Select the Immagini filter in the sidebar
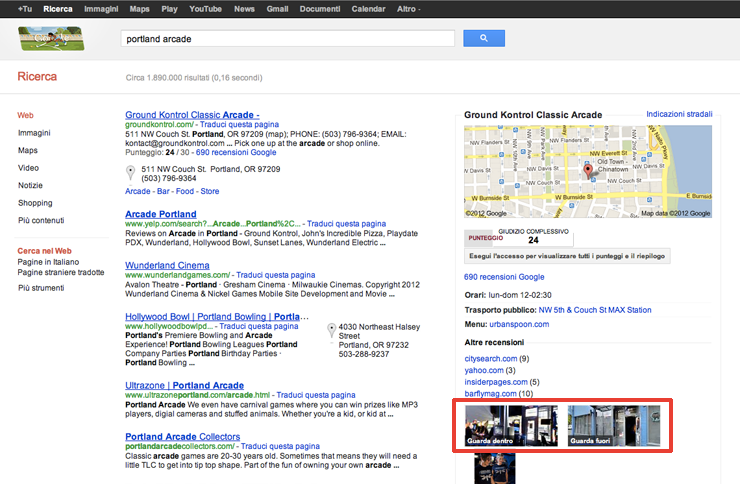740x484 pixels. pyautogui.click(x=34, y=133)
